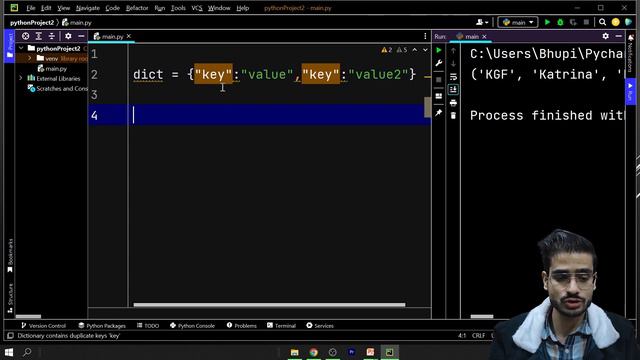This screenshot has width=640, height=360.
Task: Open Services tool window
Action: (x=320, y=326)
